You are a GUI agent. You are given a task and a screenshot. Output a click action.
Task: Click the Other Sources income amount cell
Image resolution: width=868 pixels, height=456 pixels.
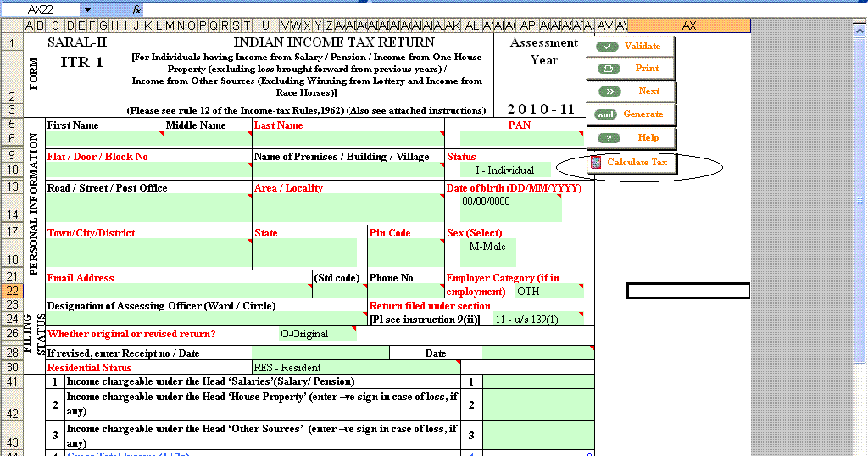(538, 436)
